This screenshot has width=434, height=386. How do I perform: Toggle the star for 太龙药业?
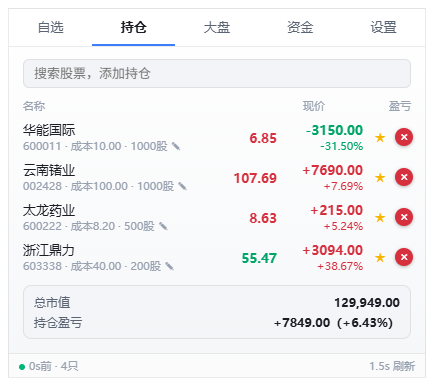(380, 217)
